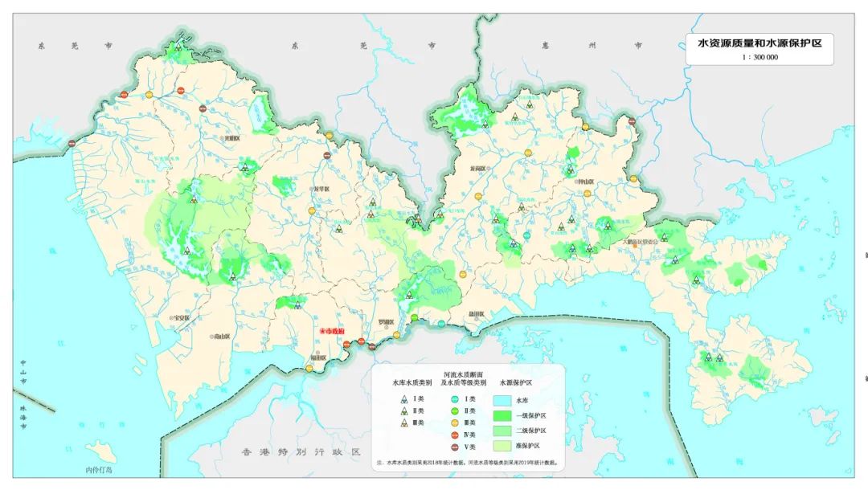Image resolution: width=868 pixels, height=490 pixels.
Task: Pick the 准保护区 pale green swatch
Action: click(502, 445)
